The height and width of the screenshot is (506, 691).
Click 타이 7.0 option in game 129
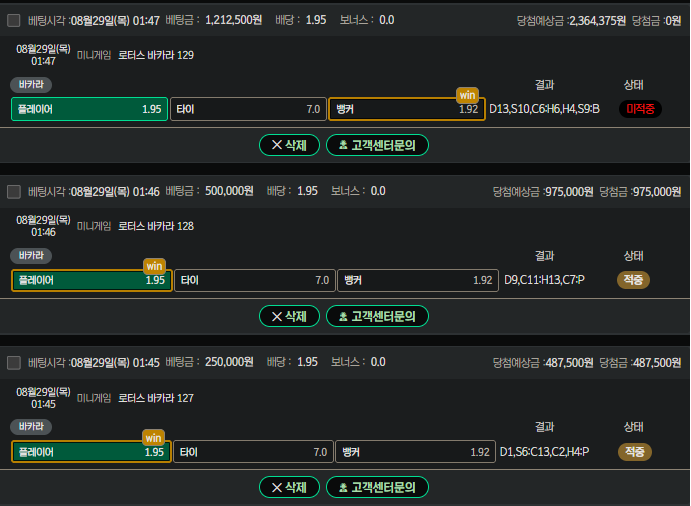pyautogui.click(x=248, y=109)
